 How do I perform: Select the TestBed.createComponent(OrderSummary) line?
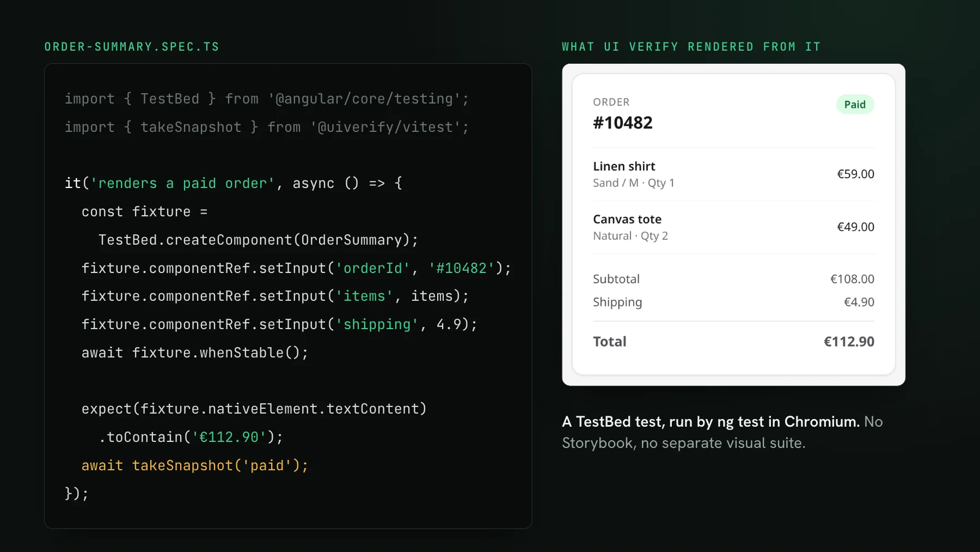(259, 240)
